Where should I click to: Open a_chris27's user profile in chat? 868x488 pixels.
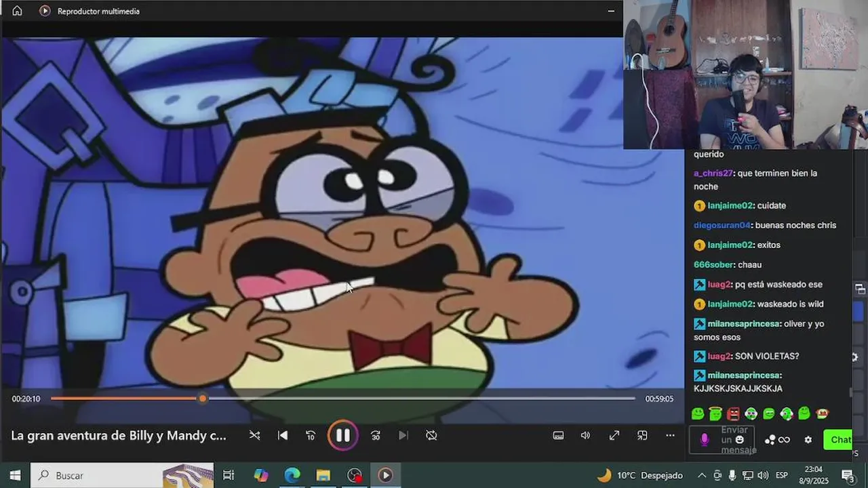(713, 173)
